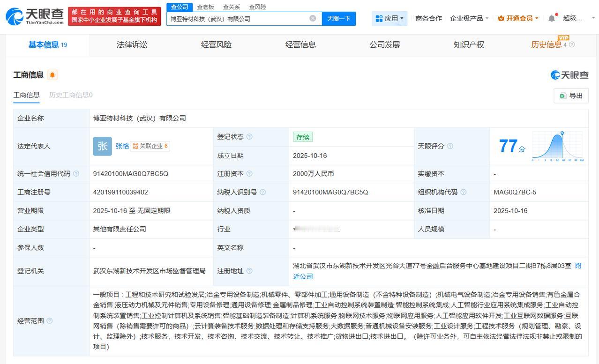599x364 pixels.
Task: Click help icon next to 注册地址
Action: tap(249, 271)
